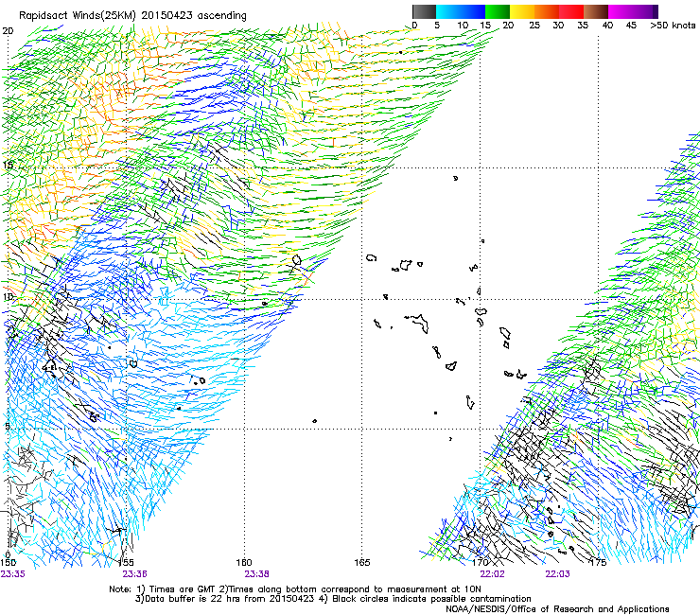Click the longitude axis label '165'
The width and height of the screenshot is (700, 615).
tap(362, 563)
